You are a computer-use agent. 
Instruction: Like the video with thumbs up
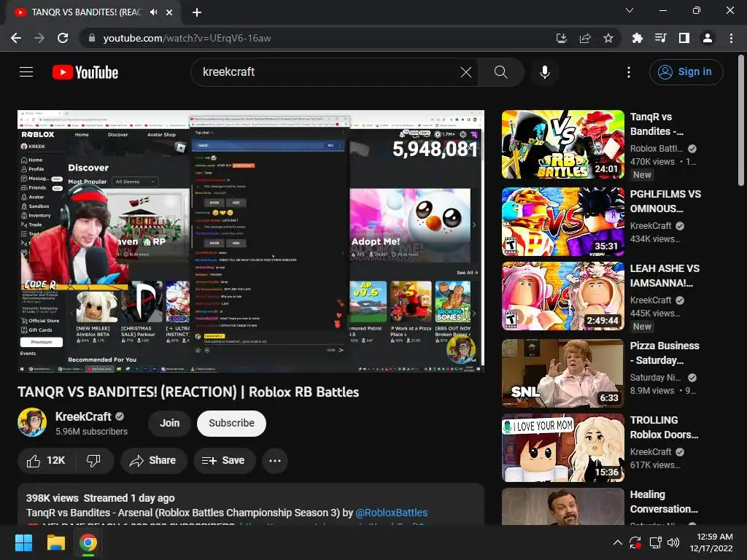tap(46, 461)
